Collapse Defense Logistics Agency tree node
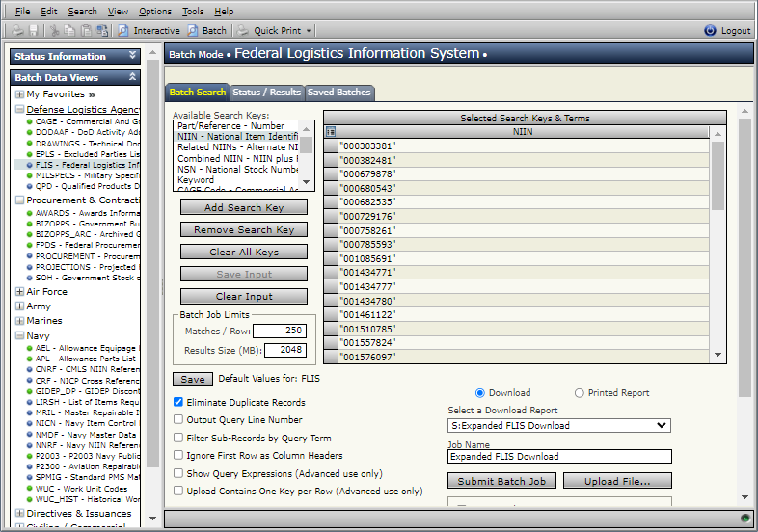Viewport: 758px width, 532px height. (20, 109)
